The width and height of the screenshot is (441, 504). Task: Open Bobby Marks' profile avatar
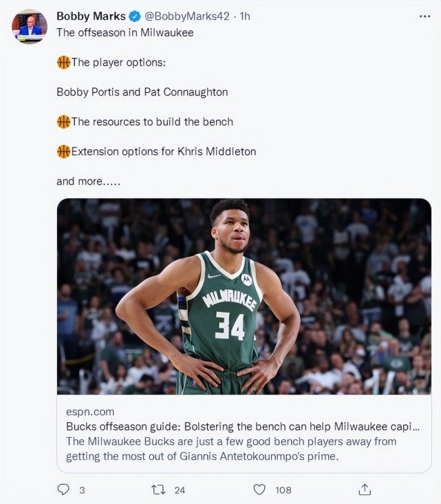click(x=30, y=27)
